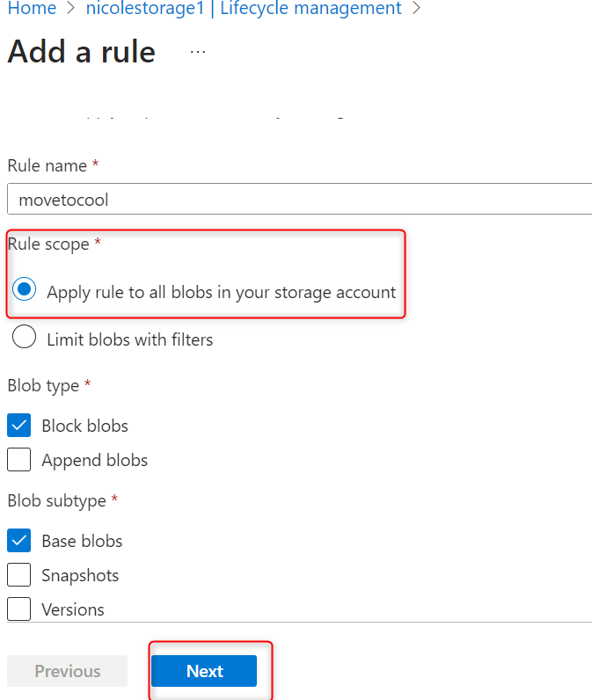Enable the Append blobs checkbox
This screenshot has height=700, width=592.
19,459
